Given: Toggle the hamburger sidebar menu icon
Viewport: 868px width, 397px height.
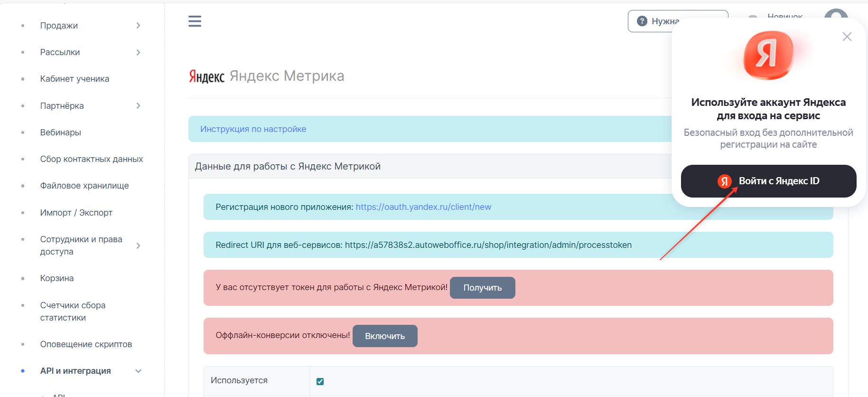Looking at the screenshot, I should coord(195,21).
